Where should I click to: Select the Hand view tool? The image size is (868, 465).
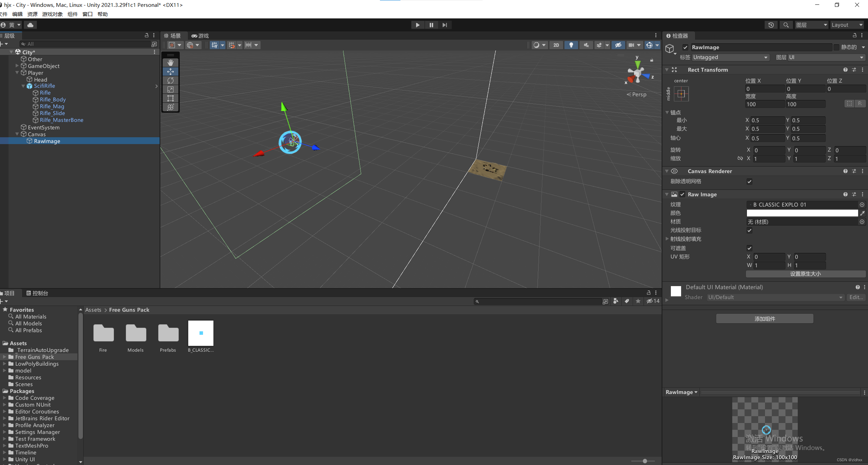point(171,62)
